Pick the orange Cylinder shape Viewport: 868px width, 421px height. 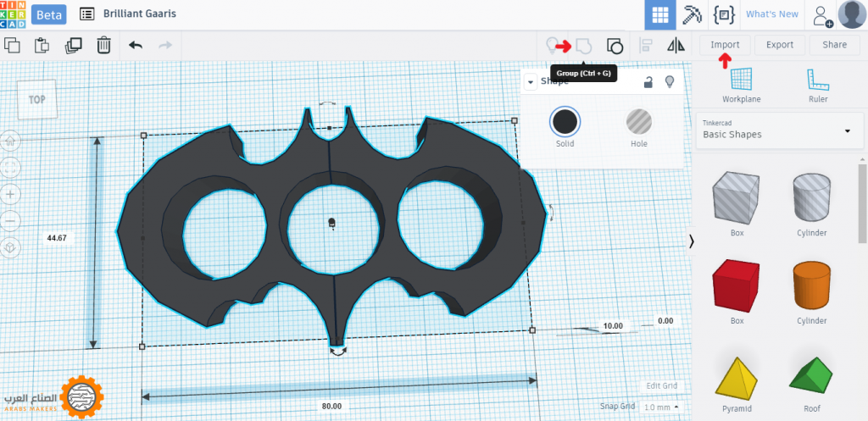pyautogui.click(x=811, y=286)
